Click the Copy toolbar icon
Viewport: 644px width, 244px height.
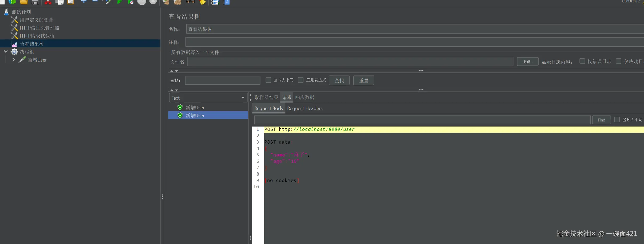[59, 2]
